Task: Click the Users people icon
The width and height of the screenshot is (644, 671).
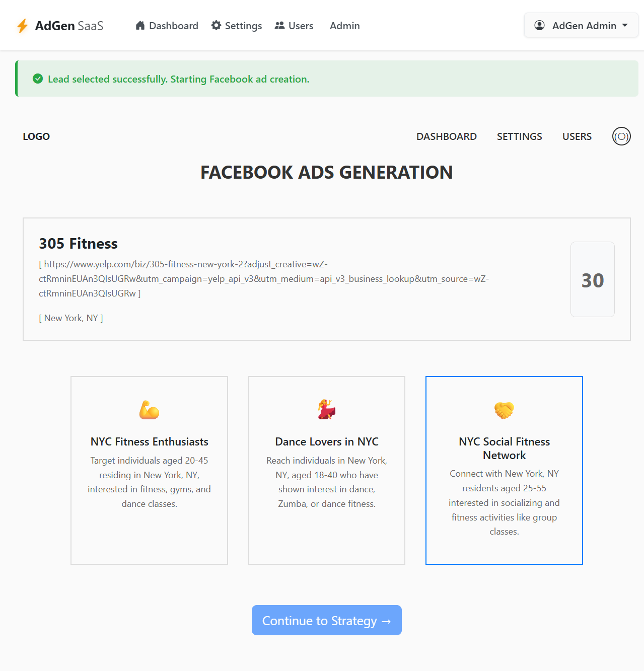Action: (x=279, y=25)
